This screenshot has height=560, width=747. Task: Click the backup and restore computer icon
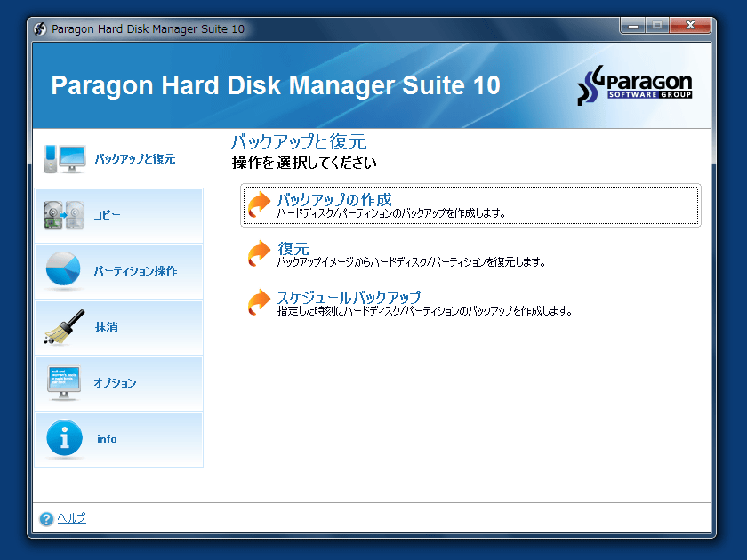(65, 159)
